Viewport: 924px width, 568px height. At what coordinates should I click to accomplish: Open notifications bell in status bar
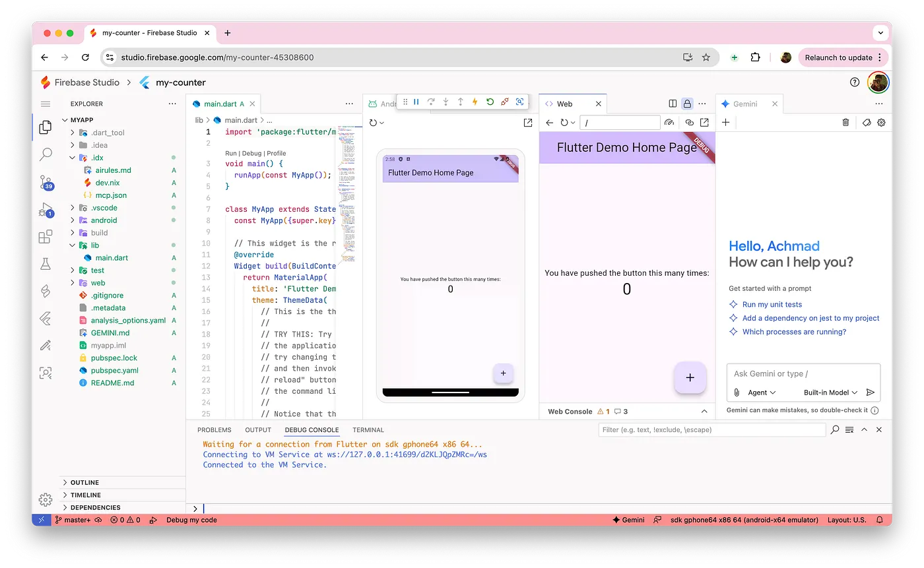(x=880, y=520)
